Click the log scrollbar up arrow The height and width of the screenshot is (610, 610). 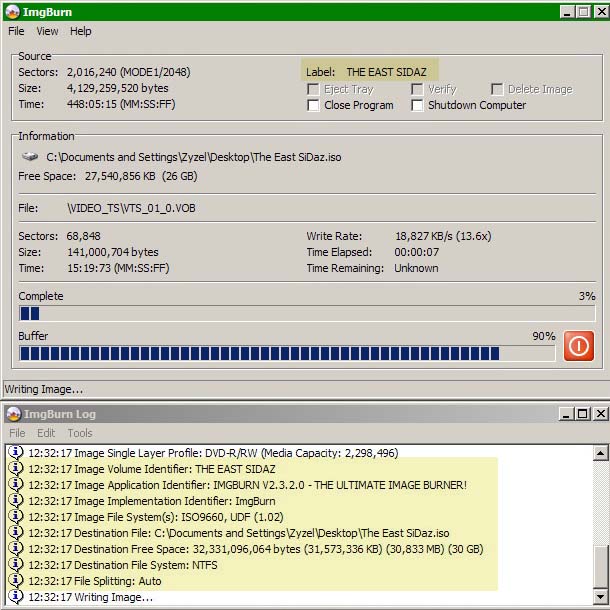pos(600,453)
